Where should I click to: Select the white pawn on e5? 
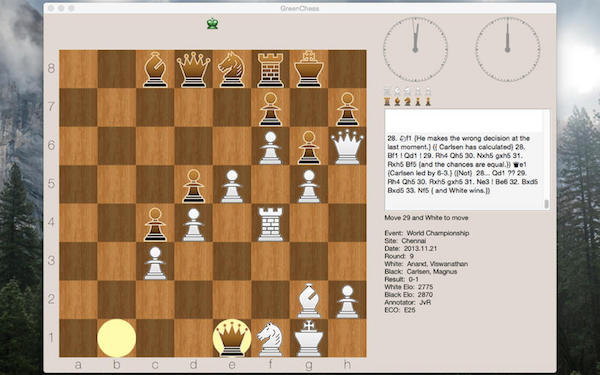click(232, 186)
